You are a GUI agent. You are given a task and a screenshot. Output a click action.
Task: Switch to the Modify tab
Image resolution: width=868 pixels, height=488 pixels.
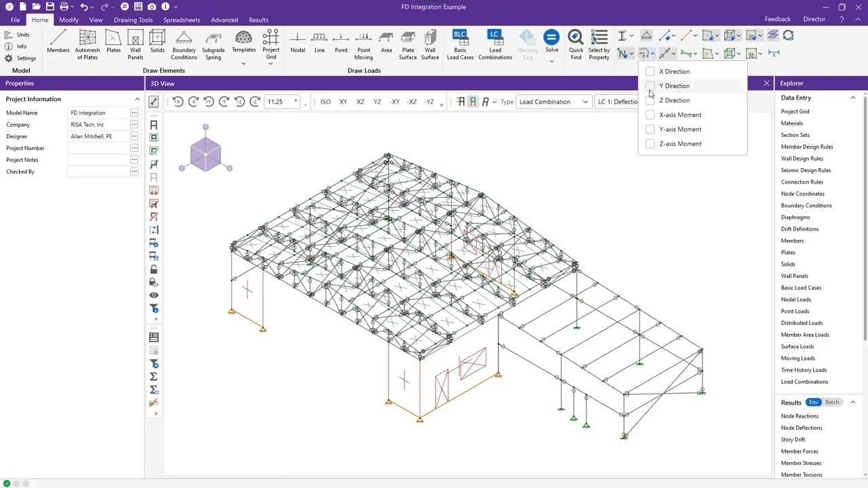point(68,20)
